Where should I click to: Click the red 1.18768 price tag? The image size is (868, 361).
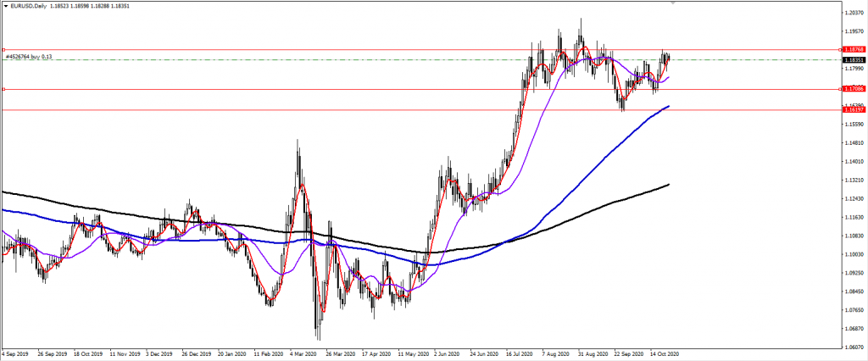(x=854, y=50)
